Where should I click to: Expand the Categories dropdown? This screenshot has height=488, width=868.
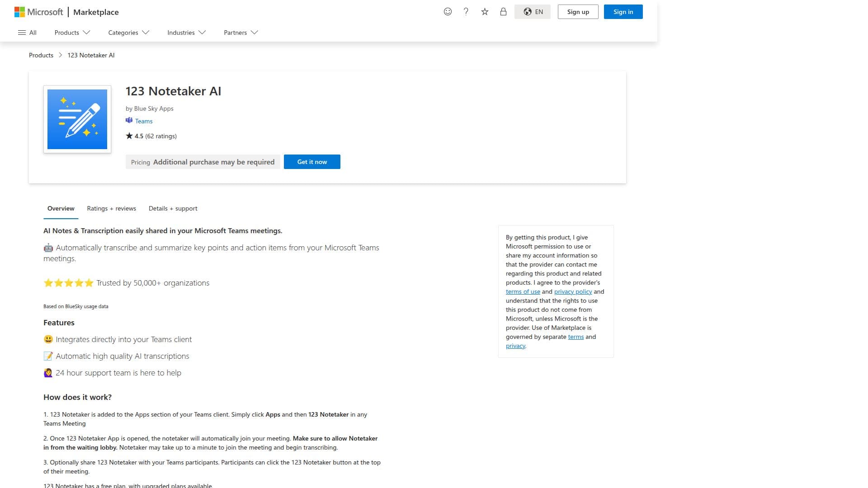coord(128,33)
